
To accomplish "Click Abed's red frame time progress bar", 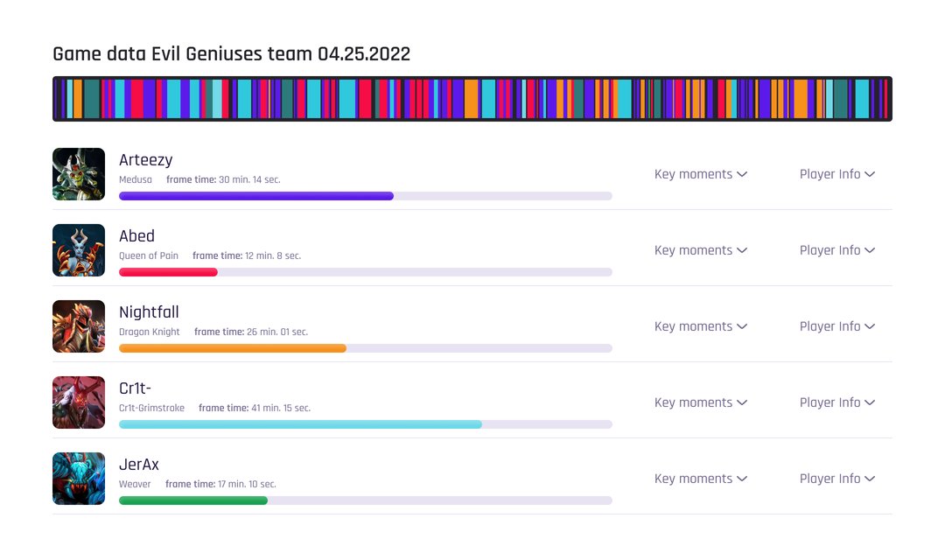I will coord(365,272).
